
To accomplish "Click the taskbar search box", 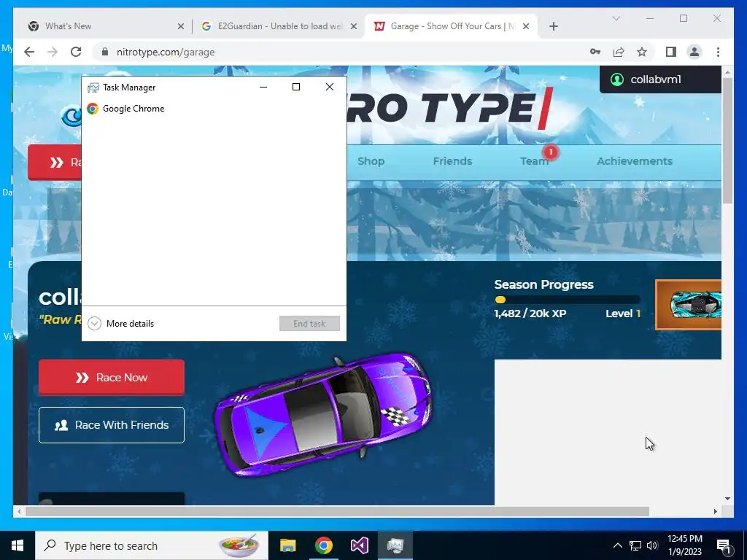I will [152, 545].
